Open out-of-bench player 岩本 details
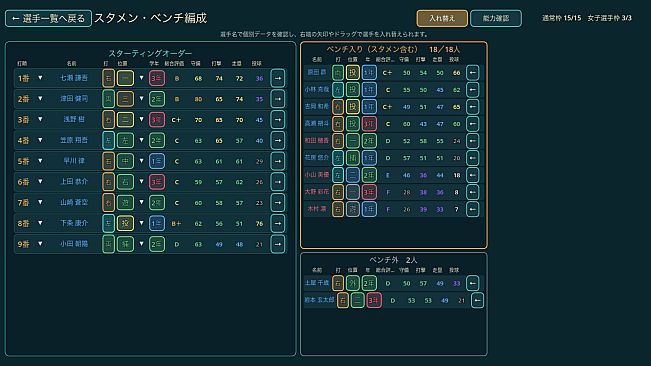 coord(319,300)
